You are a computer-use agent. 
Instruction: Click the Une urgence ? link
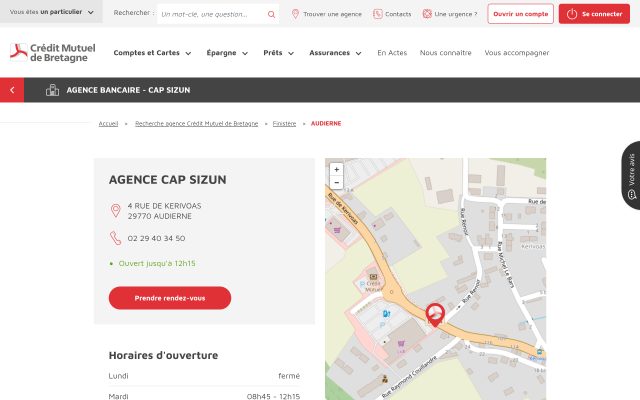pyautogui.click(x=450, y=14)
